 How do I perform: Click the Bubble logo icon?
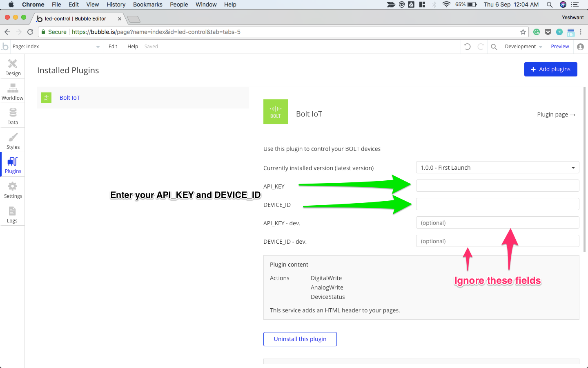point(5,47)
